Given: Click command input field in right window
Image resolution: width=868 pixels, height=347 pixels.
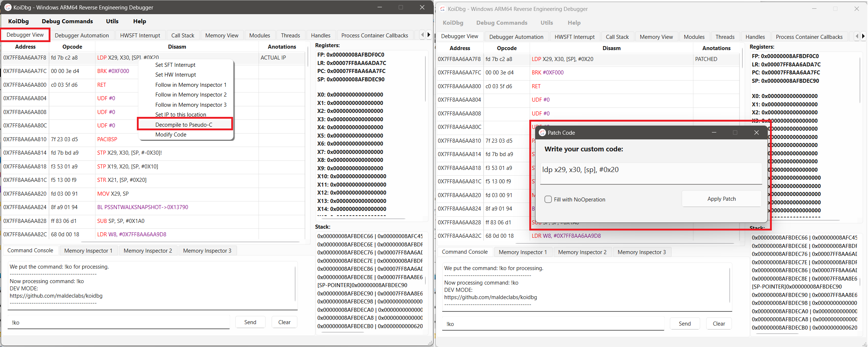Looking at the screenshot, I should point(553,324).
